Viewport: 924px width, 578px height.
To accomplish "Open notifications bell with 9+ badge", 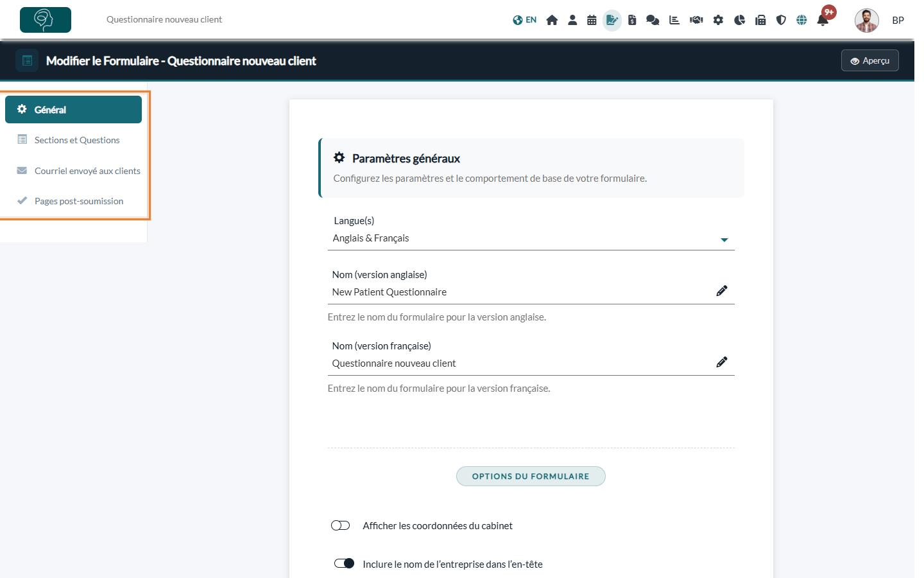I will click(823, 19).
